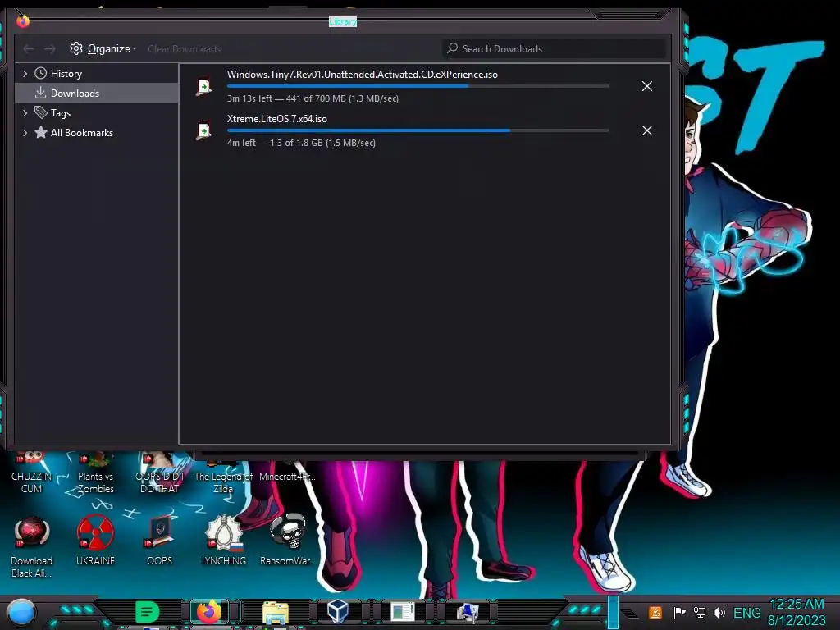Image resolution: width=840 pixels, height=630 pixels.
Task: Select the OOPS DID I DO THAT shortcut
Action: (159, 472)
